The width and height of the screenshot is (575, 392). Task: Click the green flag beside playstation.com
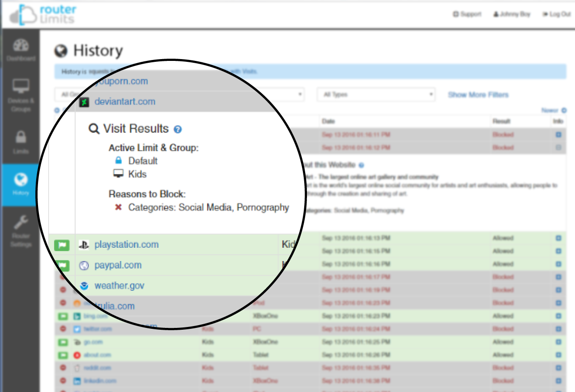tap(62, 245)
